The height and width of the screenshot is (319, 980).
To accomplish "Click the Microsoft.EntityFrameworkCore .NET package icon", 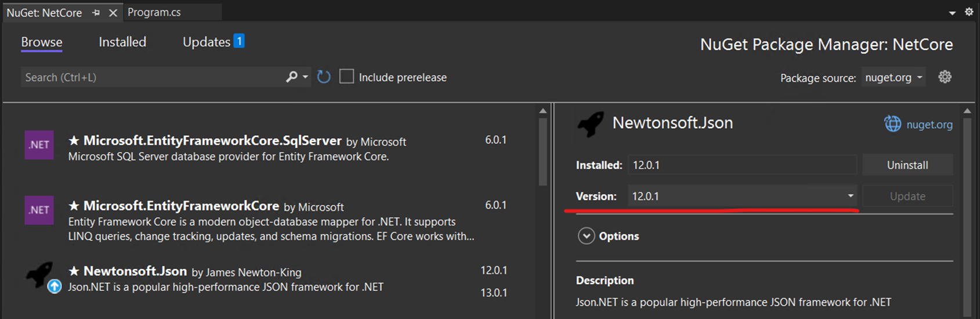I will 39,210.
